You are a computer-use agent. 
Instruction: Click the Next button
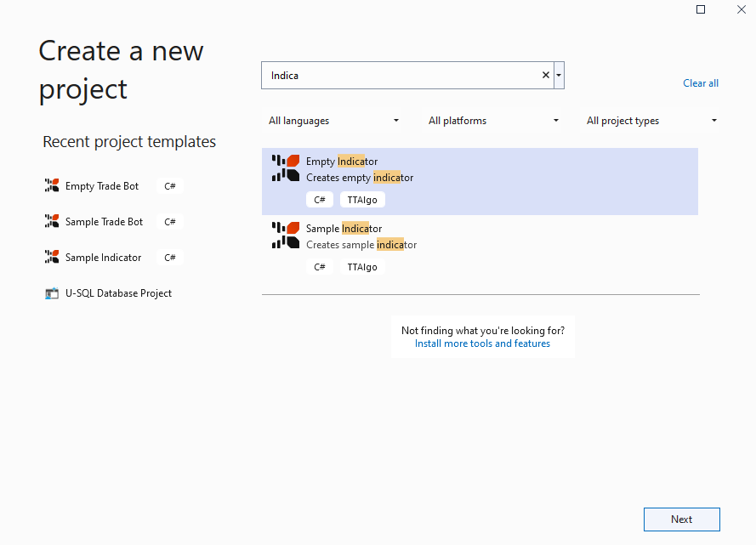(x=682, y=519)
